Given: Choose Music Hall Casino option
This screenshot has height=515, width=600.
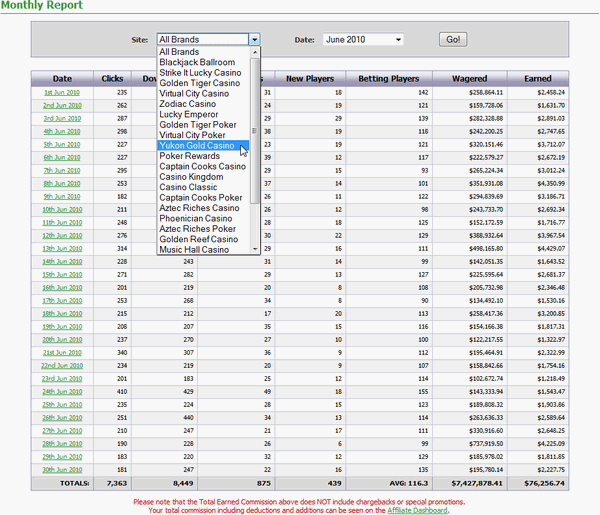Looking at the screenshot, I should (203, 249).
